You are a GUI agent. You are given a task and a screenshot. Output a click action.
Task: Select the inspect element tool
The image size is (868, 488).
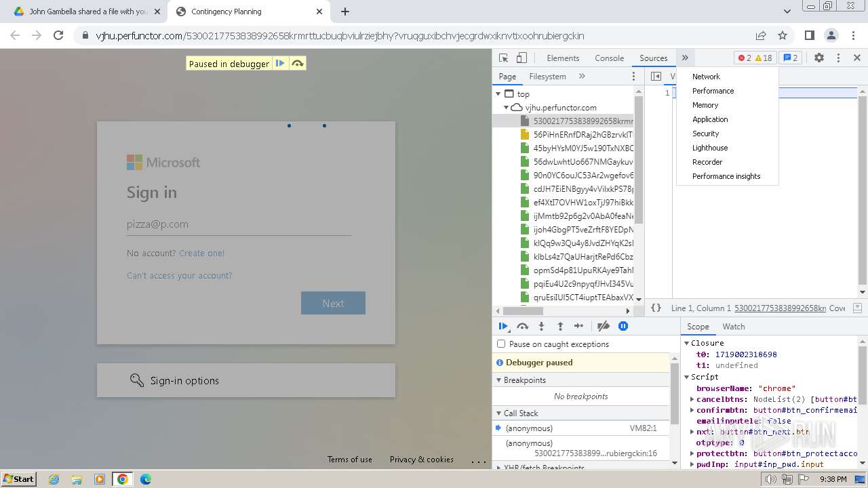[x=503, y=58]
